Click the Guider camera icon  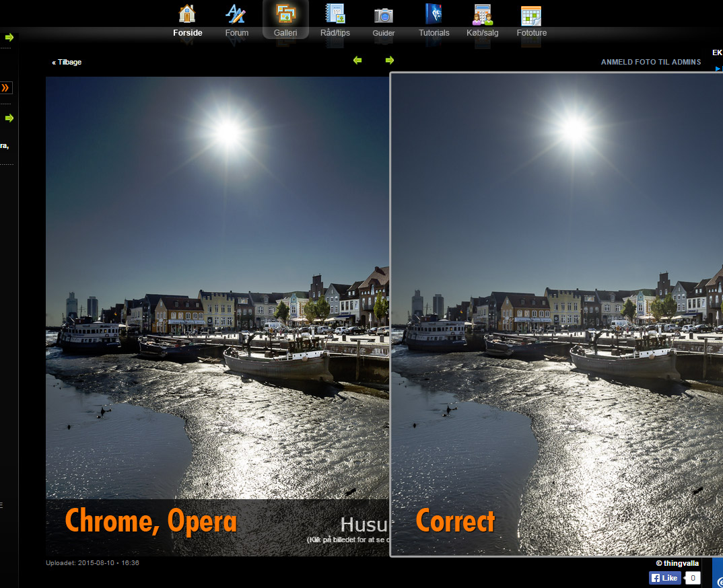pyautogui.click(x=383, y=15)
